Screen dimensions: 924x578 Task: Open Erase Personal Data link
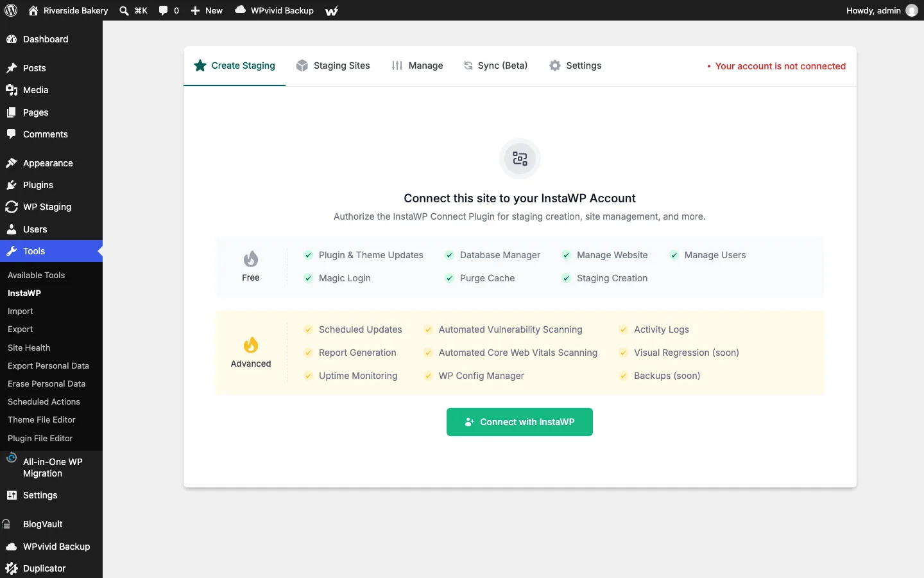click(x=46, y=383)
